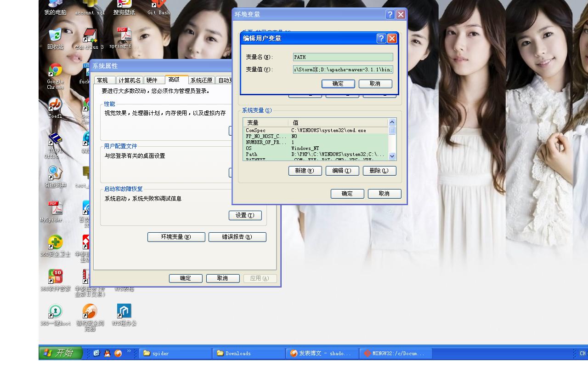The width and height of the screenshot is (588, 368).
Task: Open the 360软件管家 desktop shortcut
Action: coord(55,277)
